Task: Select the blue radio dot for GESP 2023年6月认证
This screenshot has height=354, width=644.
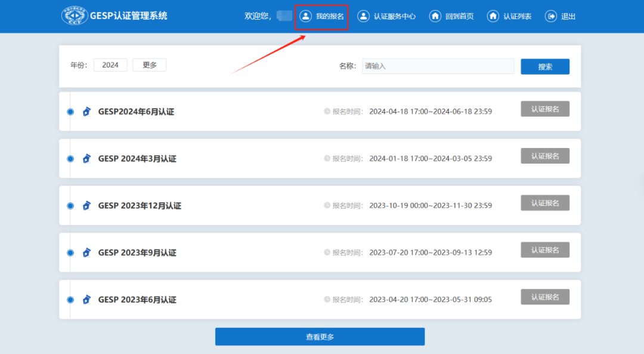Action: pos(69,300)
